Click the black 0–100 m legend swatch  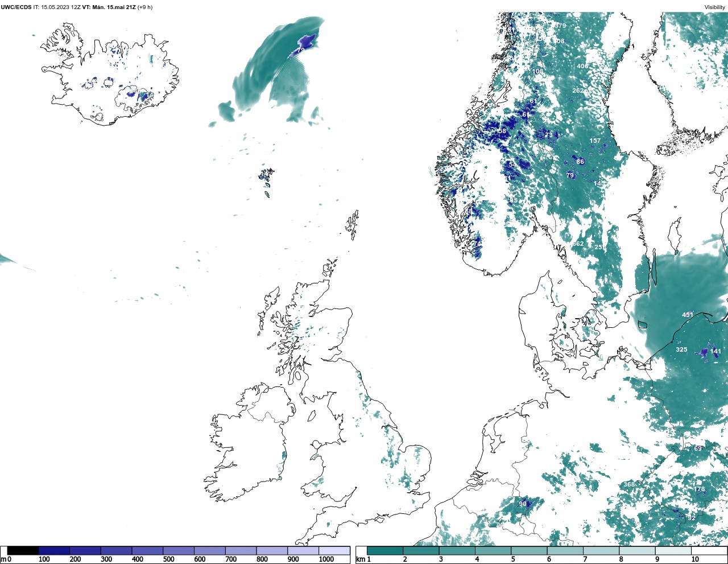pos(23,551)
